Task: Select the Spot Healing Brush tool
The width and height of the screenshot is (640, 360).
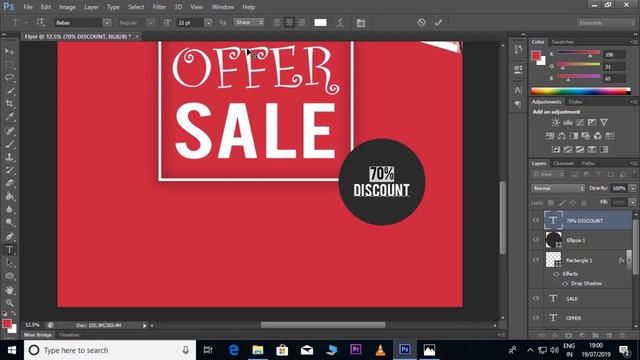Action: click(9, 131)
